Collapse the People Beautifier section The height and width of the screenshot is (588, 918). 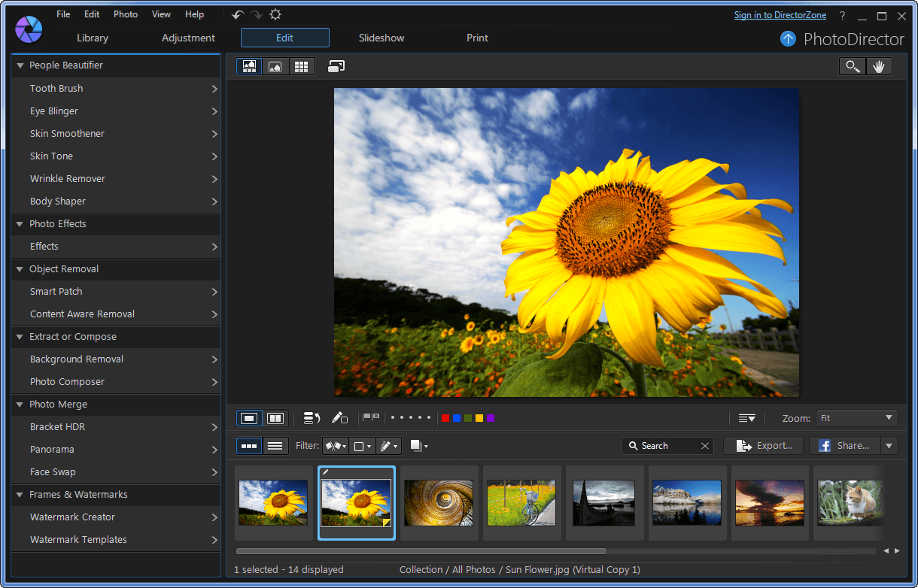coord(20,65)
